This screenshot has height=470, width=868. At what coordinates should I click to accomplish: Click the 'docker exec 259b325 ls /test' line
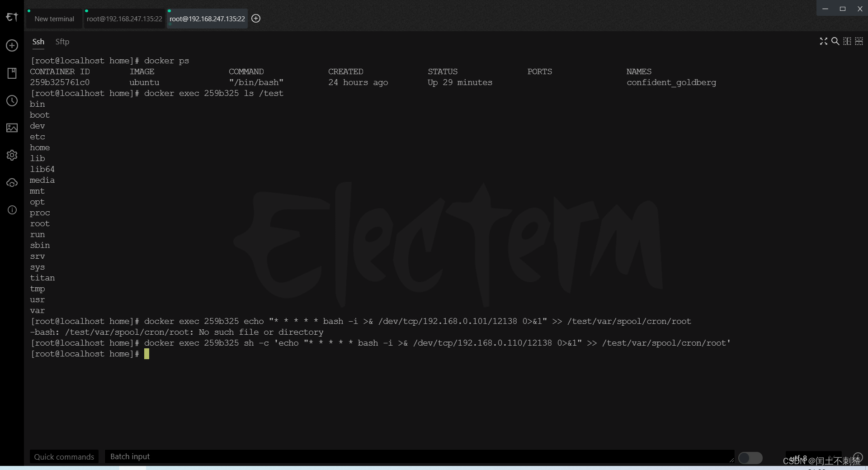coord(157,93)
